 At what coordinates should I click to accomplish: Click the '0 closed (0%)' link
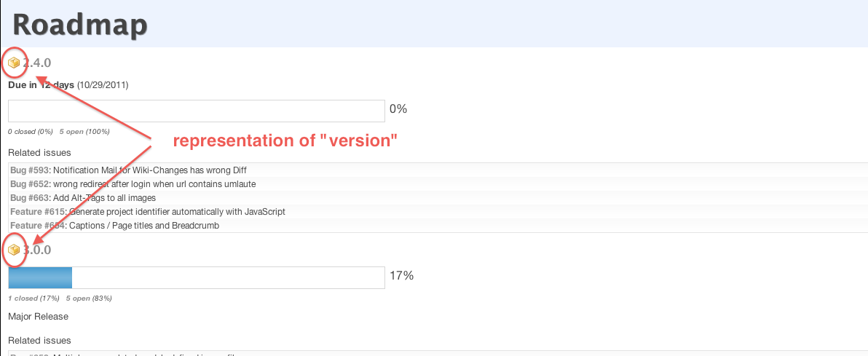(x=31, y=132)
